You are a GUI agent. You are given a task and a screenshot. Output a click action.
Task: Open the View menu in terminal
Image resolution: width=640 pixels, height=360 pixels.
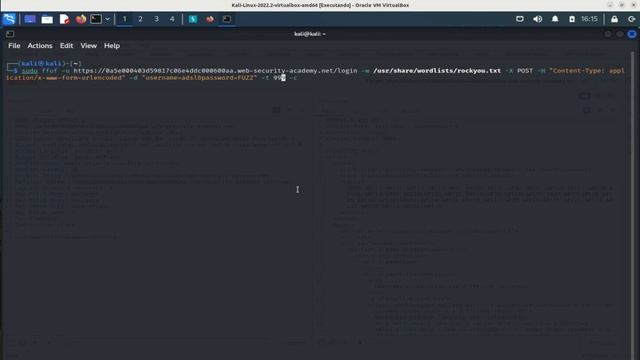[89, 46]
